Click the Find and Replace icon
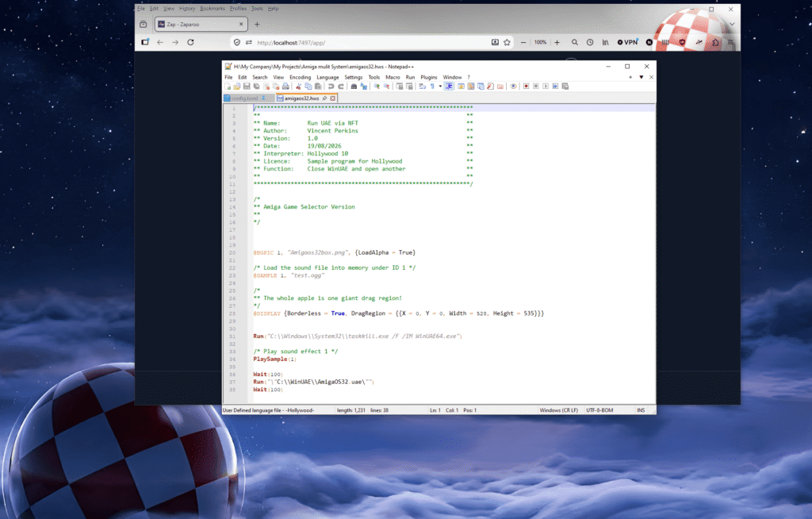The image size is (812, 519). (x=363, y=86)
